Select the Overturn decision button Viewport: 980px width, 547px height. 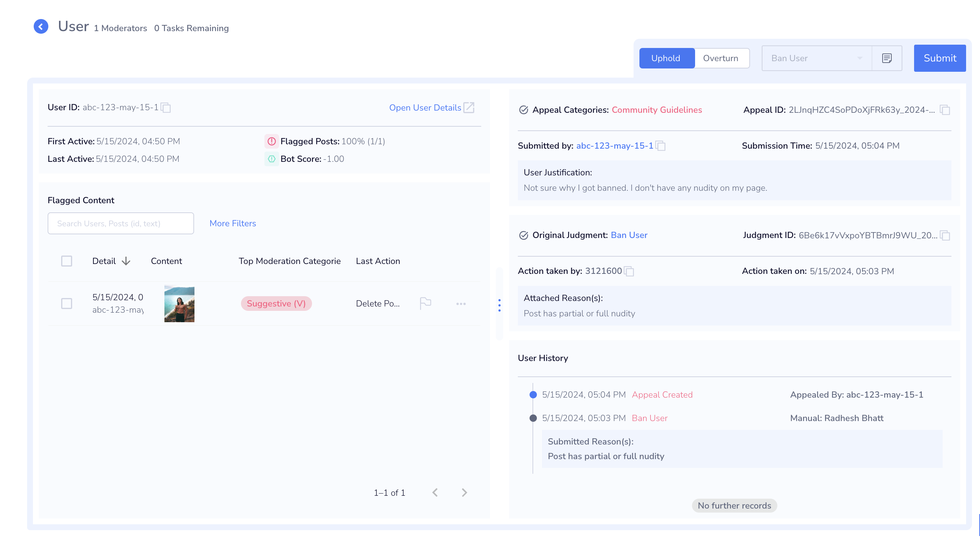point(720,58)
